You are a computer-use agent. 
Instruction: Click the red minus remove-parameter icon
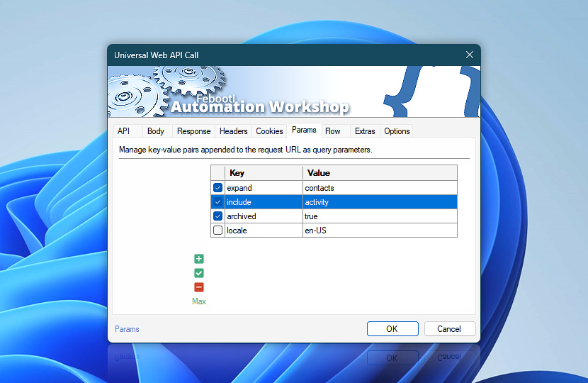click(x=199, y=287)
